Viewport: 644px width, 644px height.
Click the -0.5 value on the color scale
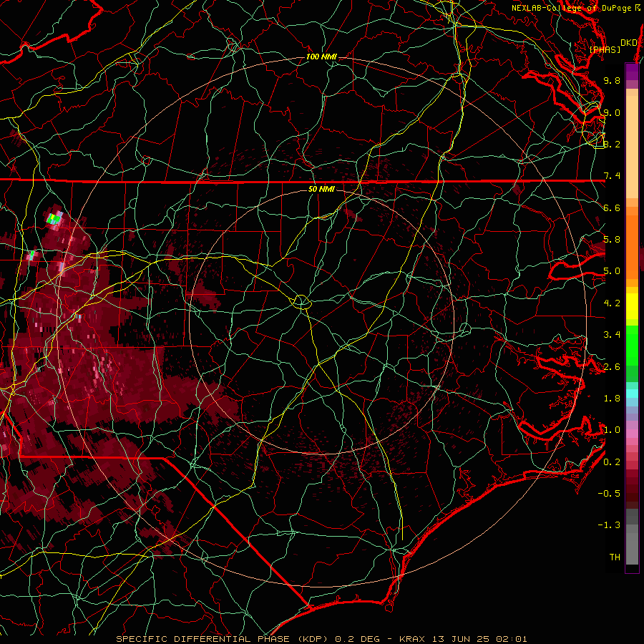point(610,494)
